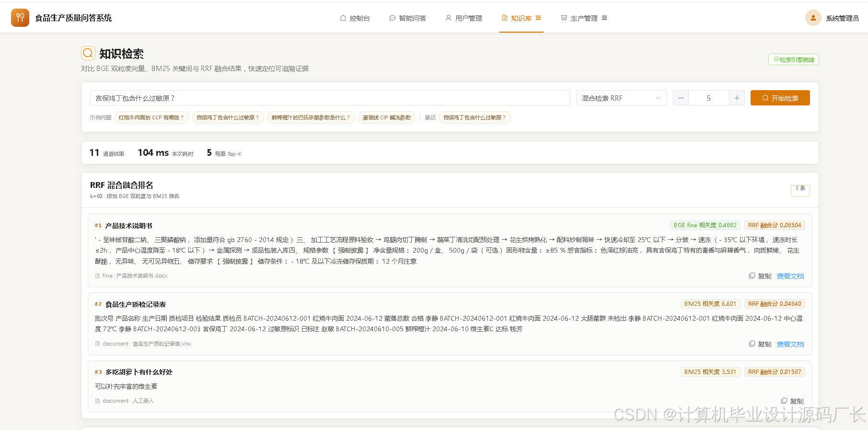The height and width of the screenshot is (430, 868).
Task: Expand the 生产管理 submenu lines icon
Action: click(x=604, y=18)
